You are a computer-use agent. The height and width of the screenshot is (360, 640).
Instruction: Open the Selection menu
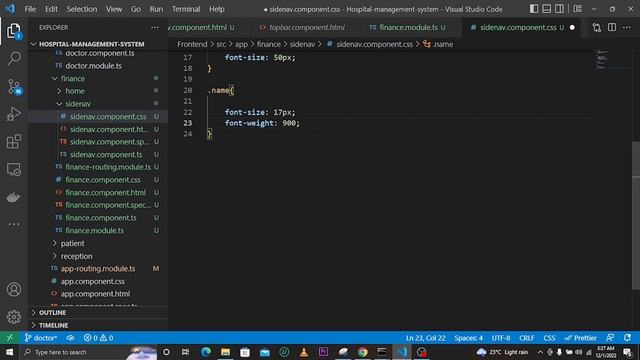[x=82, y=9]
